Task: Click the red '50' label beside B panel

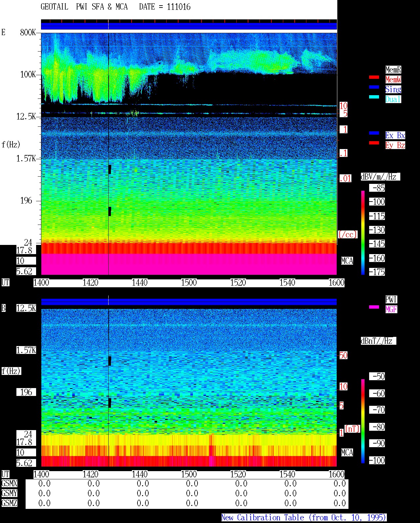Action: pos(343,355)
